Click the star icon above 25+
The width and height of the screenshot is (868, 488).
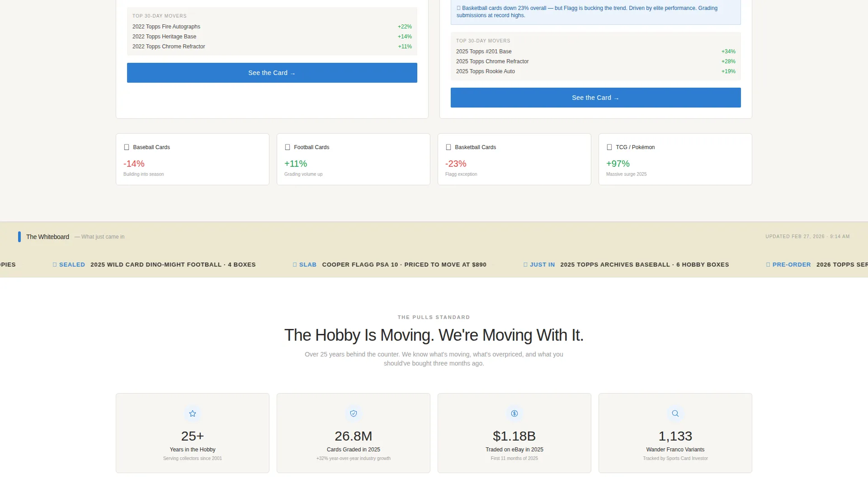[193, 413]
